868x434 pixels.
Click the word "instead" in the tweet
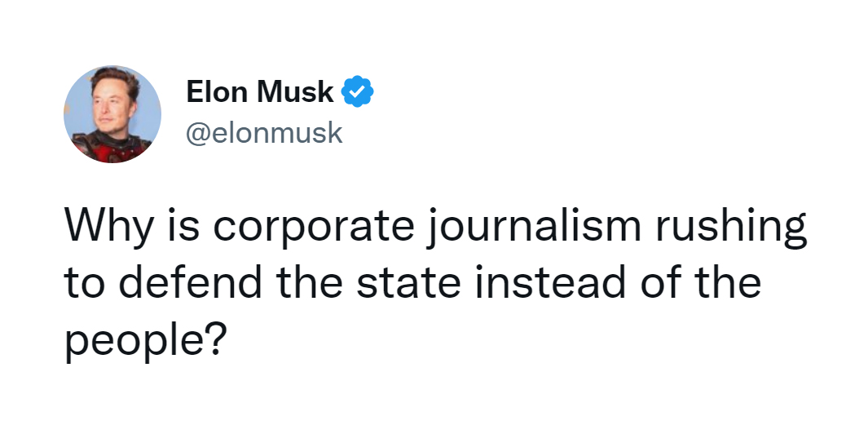[x=551, y=281]
